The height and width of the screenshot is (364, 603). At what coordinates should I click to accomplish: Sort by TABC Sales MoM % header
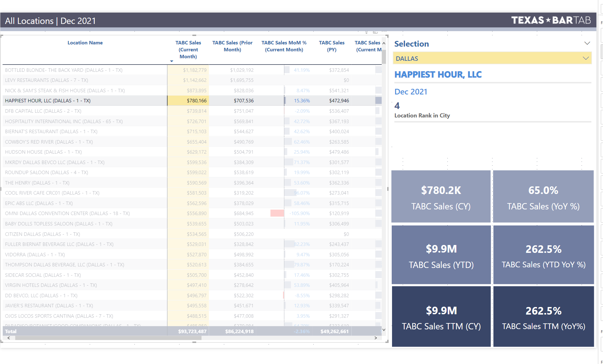(284, 46)
